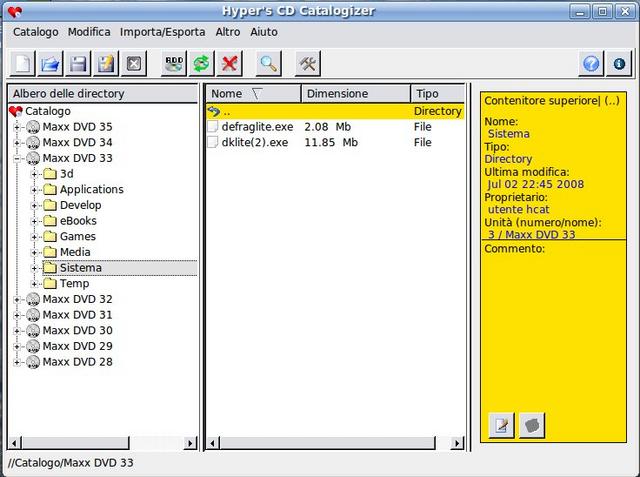640x477 pixels.
Task: Select the dklite(2).exe file row
Action: coord(335,142)
